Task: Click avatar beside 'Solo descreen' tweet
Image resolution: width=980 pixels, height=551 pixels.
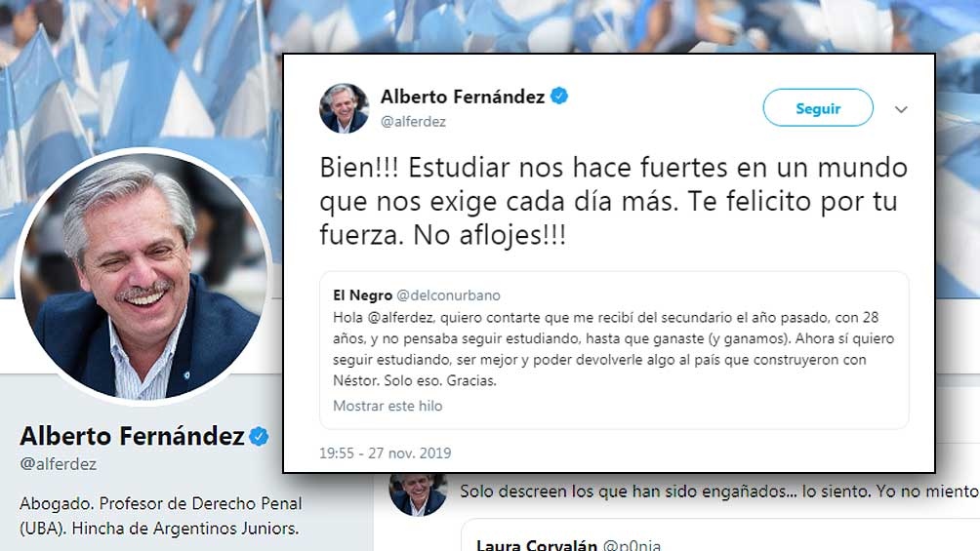Action: 418,494
